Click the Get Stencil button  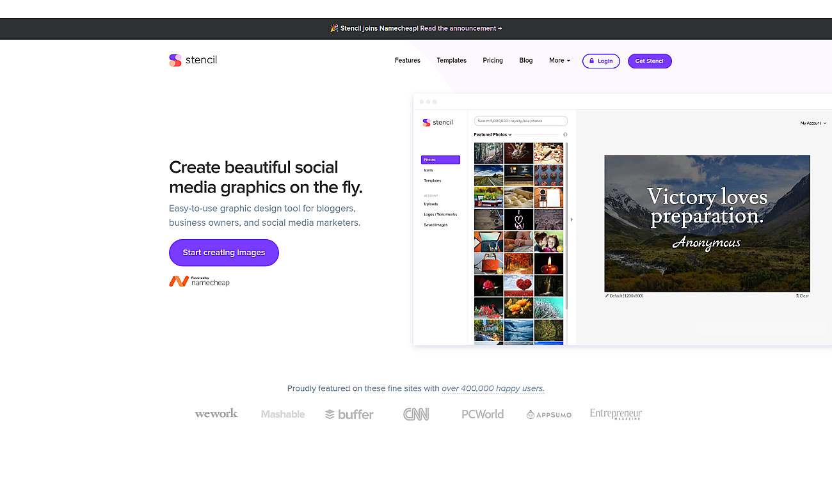click(650, 61)
